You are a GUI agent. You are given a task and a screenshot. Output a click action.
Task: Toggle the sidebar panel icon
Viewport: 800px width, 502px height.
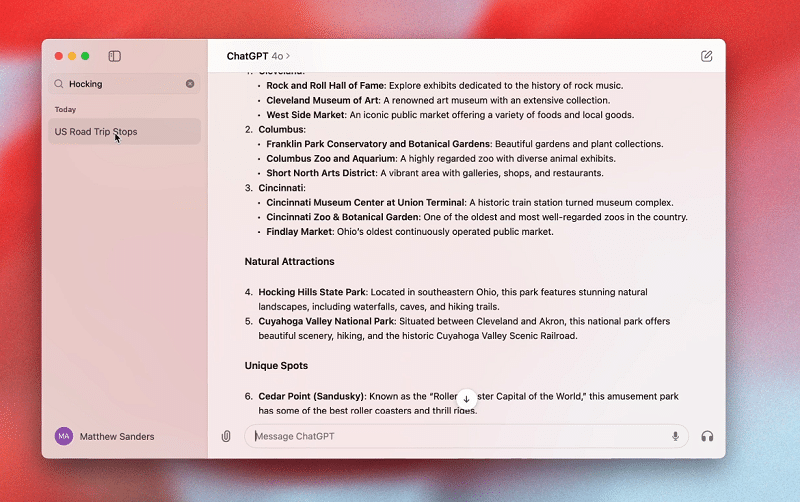(x=115, y=56)
